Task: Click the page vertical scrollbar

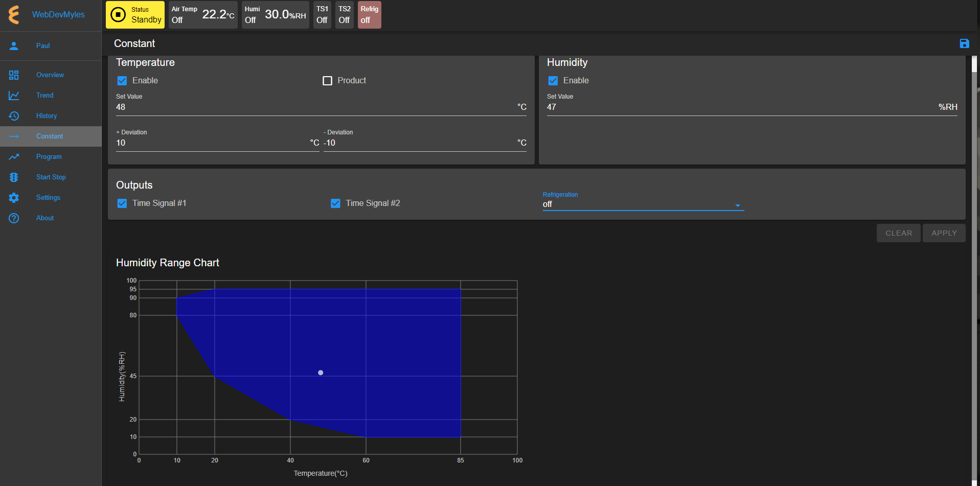Action: pyautogui.click(x=974, y=271)
